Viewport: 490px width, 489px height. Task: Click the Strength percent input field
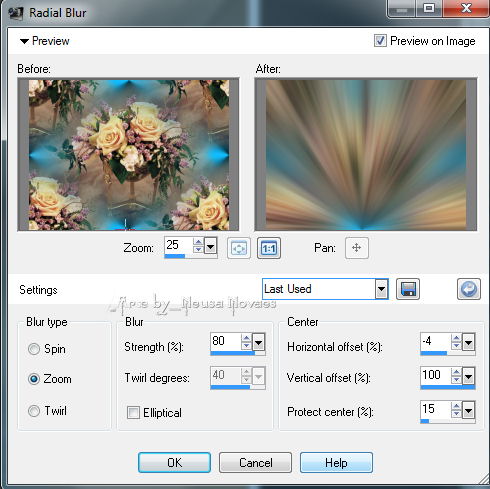point(226,342)
